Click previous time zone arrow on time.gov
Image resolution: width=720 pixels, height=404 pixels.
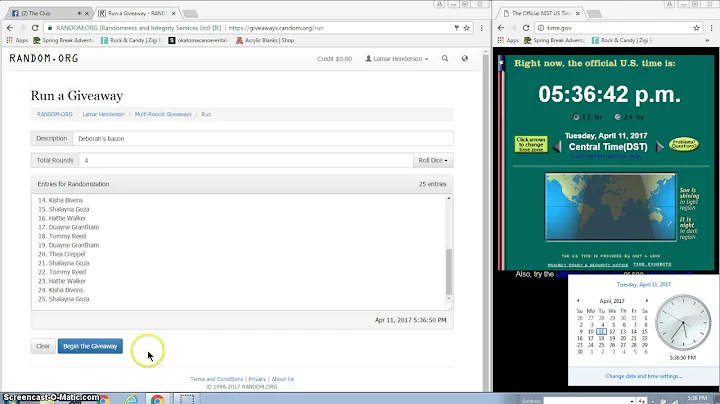557,147
